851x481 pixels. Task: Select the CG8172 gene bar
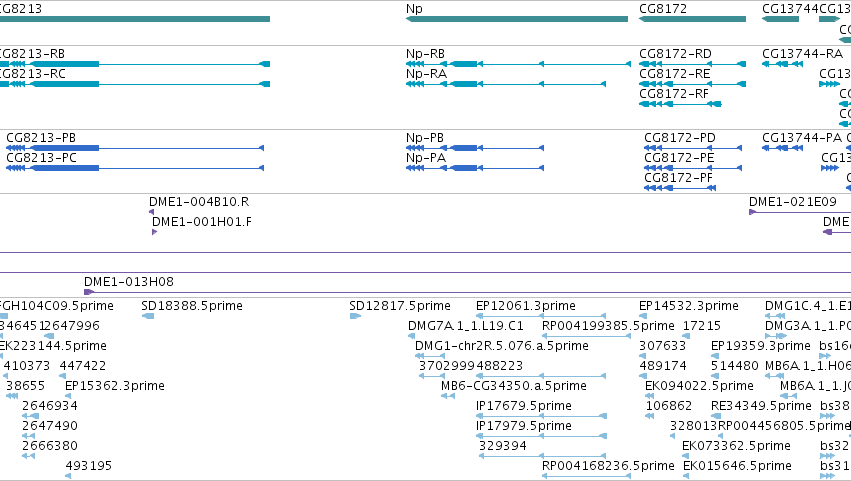(x=692, y=19)
